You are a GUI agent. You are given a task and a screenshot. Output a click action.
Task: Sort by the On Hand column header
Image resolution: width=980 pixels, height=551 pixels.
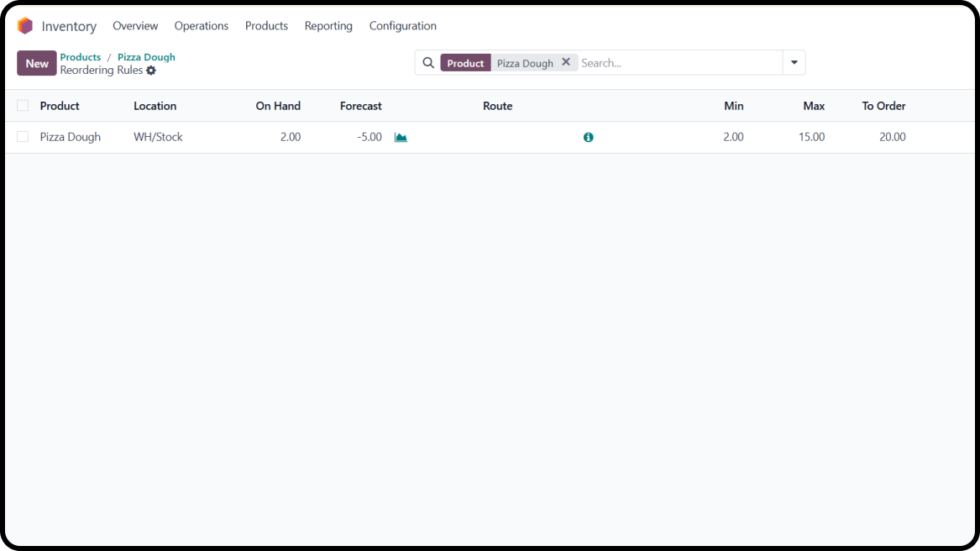coord(278,106)
